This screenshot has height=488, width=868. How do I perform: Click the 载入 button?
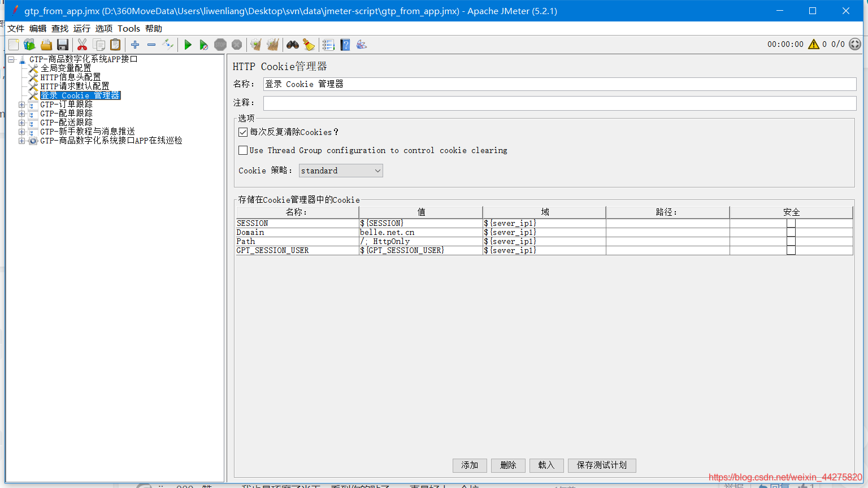[546, 465]
